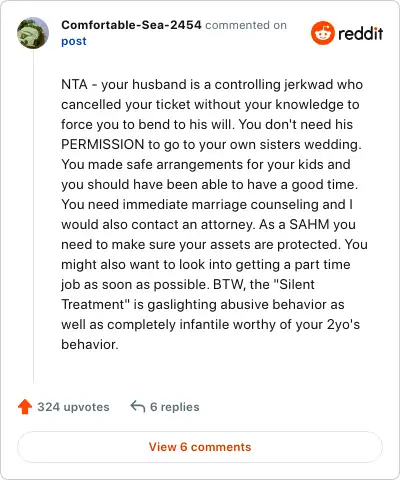Click the View 6 comments button

coord(200,447)
